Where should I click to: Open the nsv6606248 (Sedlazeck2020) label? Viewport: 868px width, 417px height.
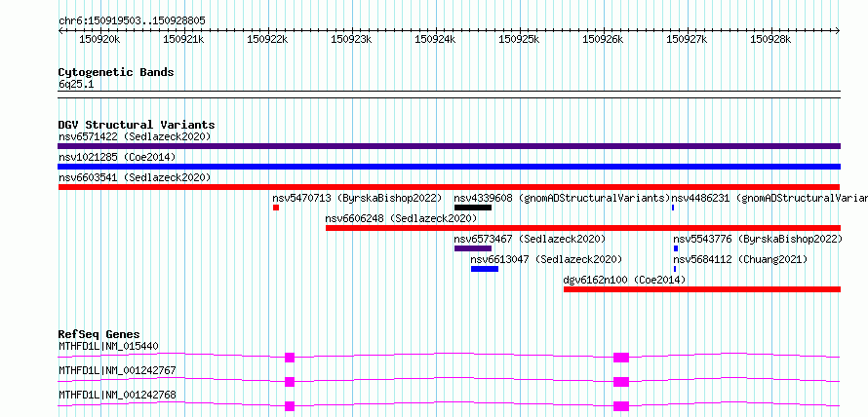point(402,218)
